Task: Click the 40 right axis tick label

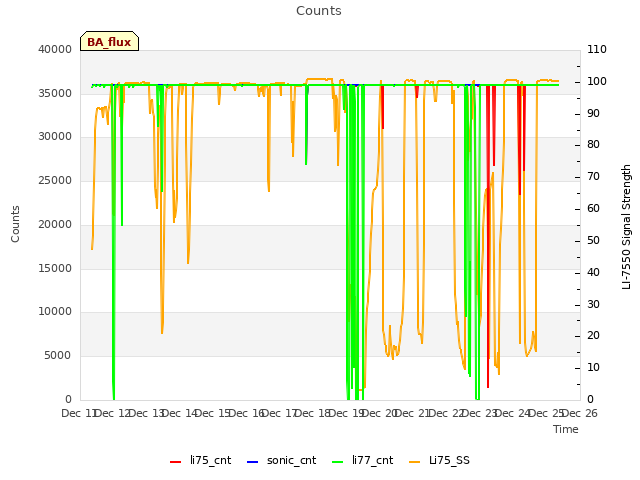Action: [593, 273]
